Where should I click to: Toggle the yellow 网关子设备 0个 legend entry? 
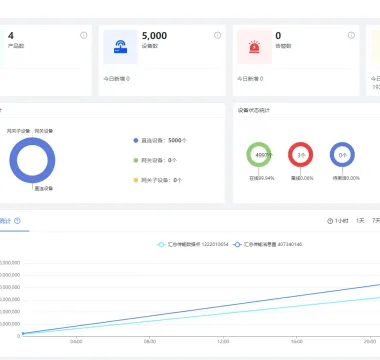click(x=158, y=180)
